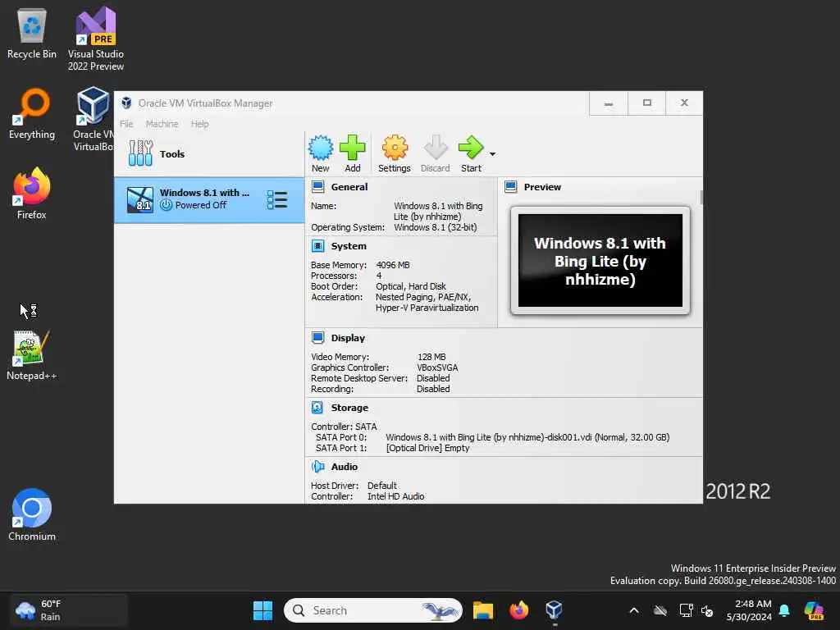Screen dimensions: 840x630
Task: Click the VM preview thumbnail
Action: tap(600, 260)
